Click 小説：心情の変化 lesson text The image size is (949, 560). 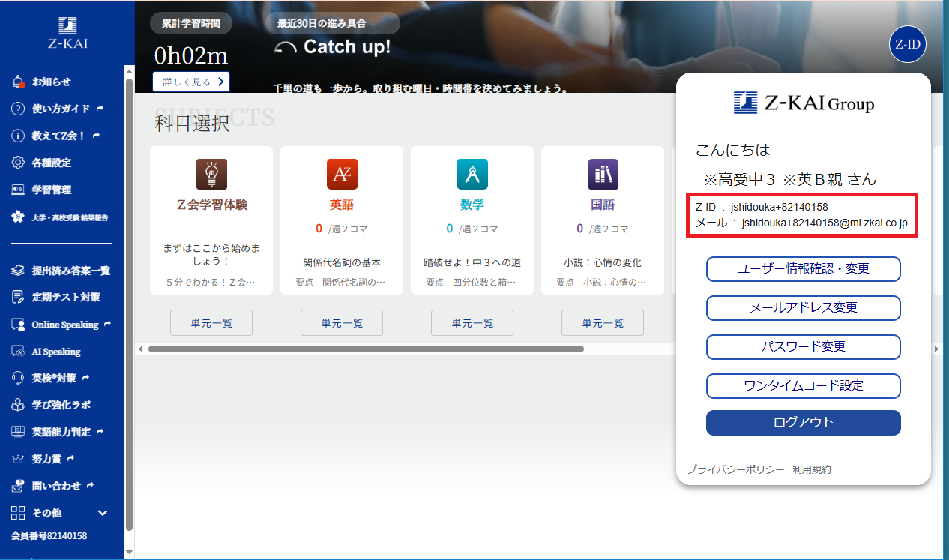tap(603, 263)
